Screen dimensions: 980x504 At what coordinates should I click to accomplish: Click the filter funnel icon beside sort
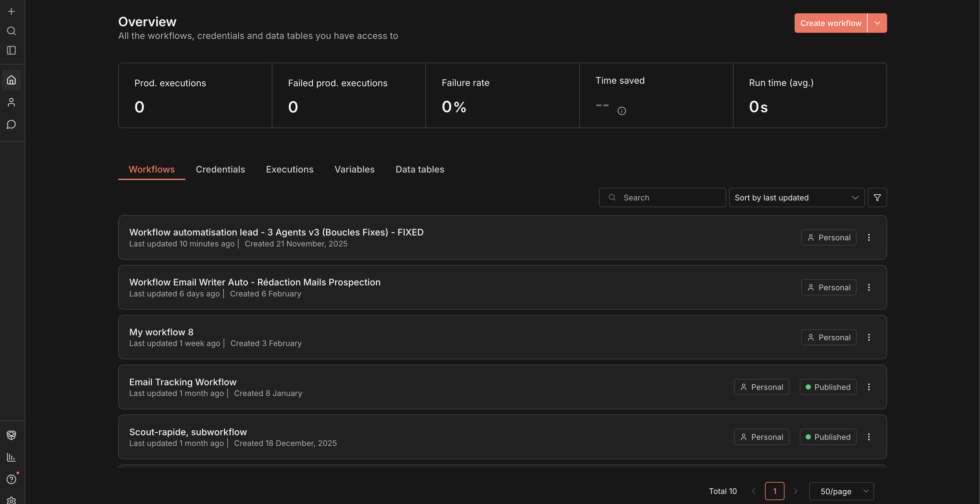(877, 197)
